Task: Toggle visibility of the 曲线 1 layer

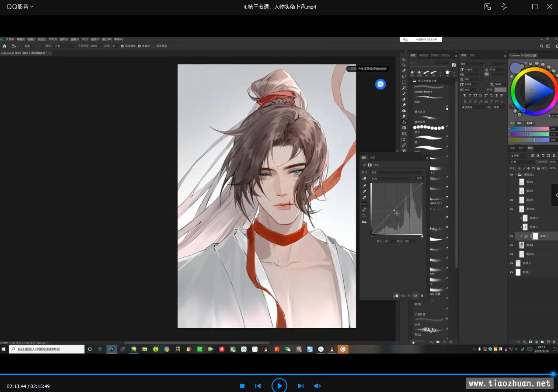Action: [x=511, y=236]
